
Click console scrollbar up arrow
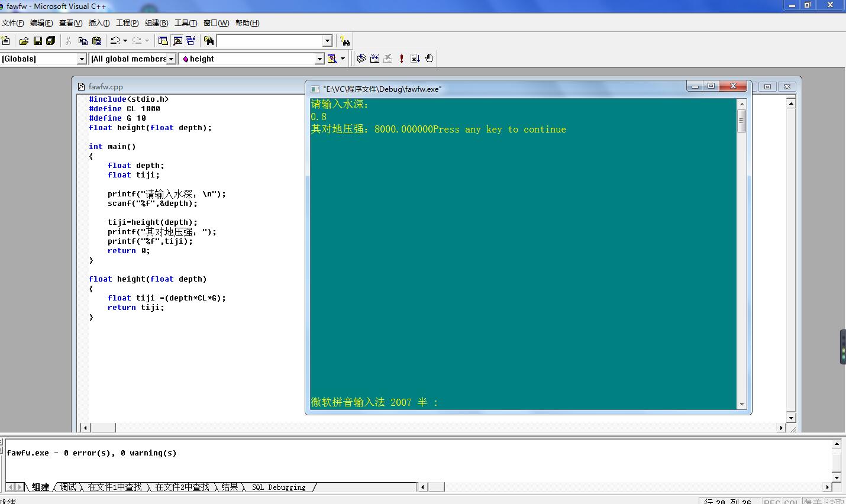click(741, 104)
